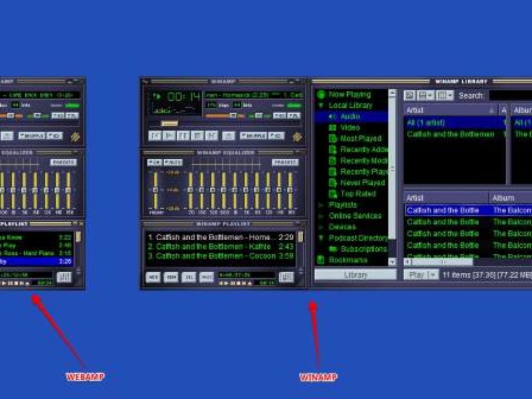Toggle Shuffle in the Winamp player
The width and height of the screenshot is (532, 399).
pyautogui.click(x=253, y=136)
